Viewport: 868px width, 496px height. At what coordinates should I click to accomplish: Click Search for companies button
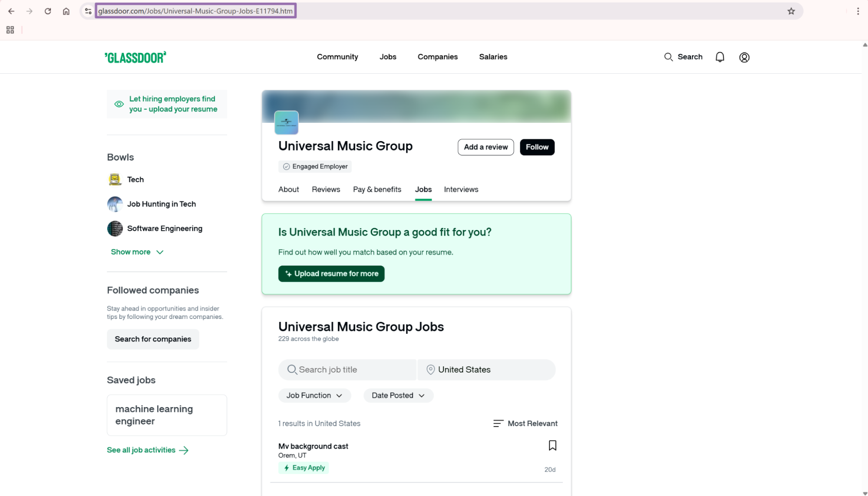point(153,339)
